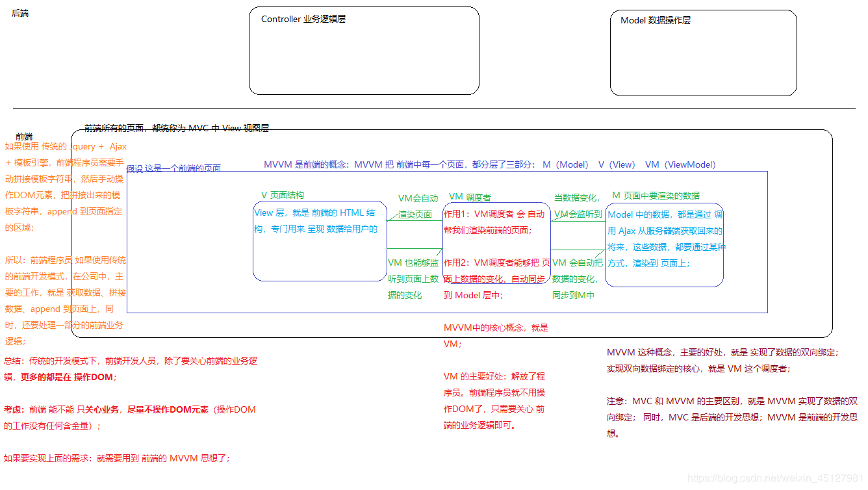Click '假设 这是一个前端的页面' text

tap(174, 168)
